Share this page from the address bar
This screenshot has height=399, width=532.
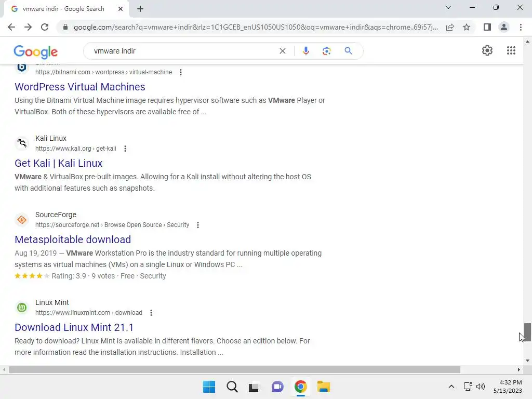point(450,27)
